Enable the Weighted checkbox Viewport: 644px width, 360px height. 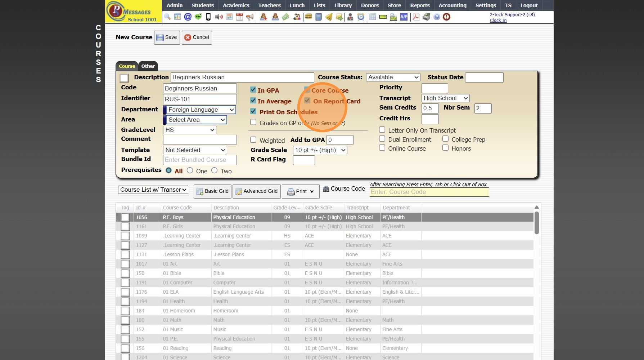pos(253,140)
